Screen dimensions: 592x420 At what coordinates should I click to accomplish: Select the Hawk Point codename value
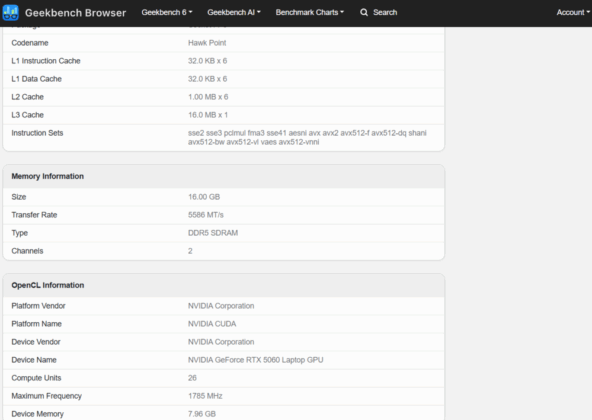coord(207,43)
